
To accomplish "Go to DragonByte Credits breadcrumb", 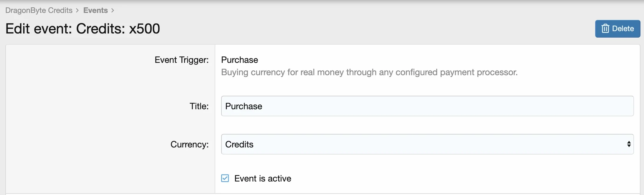I will point(39,10).
